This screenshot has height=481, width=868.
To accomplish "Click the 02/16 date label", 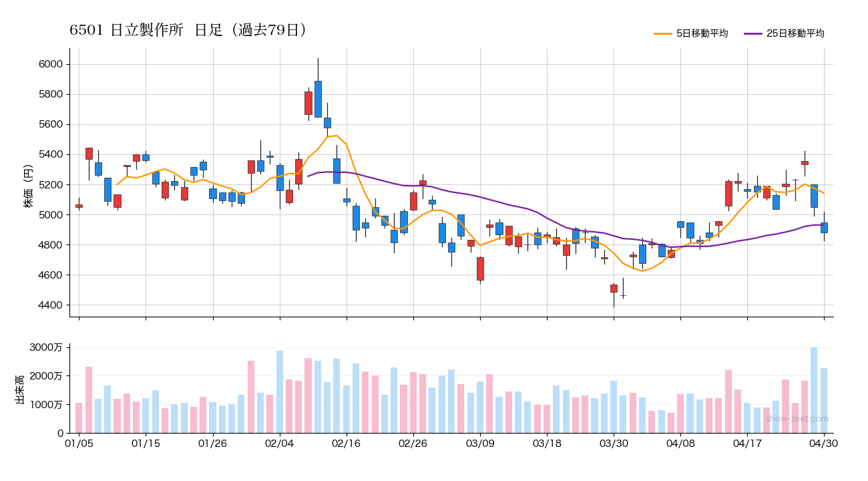I will 346,443.
